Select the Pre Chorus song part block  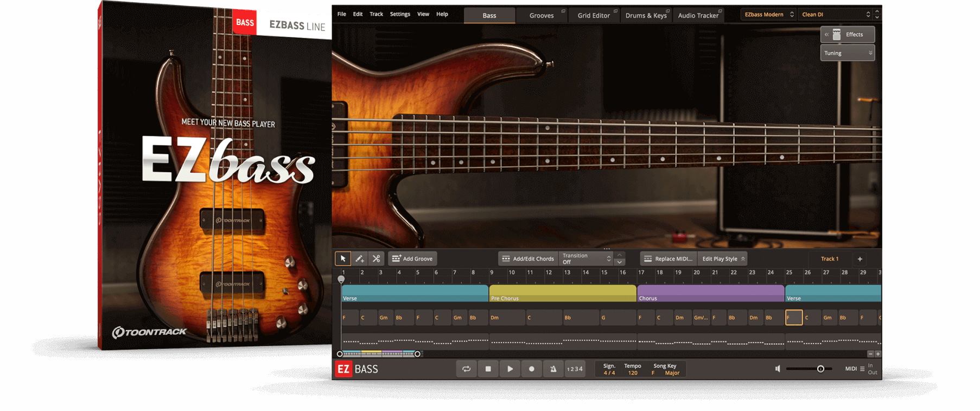[562, 293]
